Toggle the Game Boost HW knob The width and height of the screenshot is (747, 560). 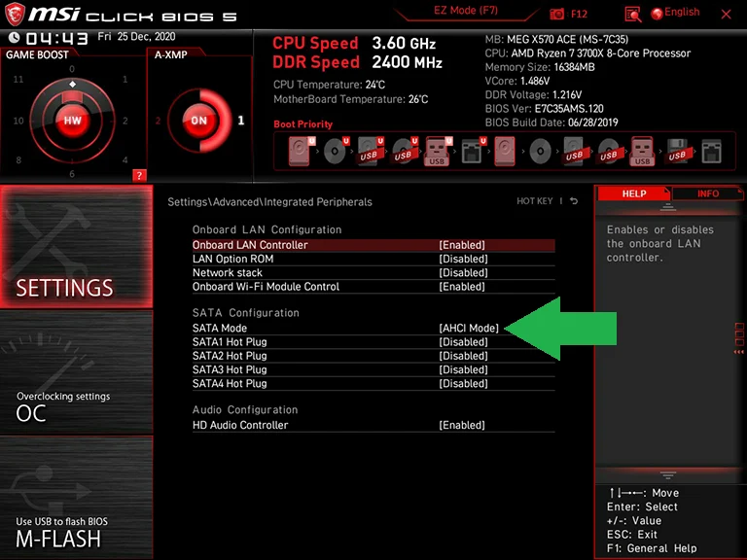72,121
